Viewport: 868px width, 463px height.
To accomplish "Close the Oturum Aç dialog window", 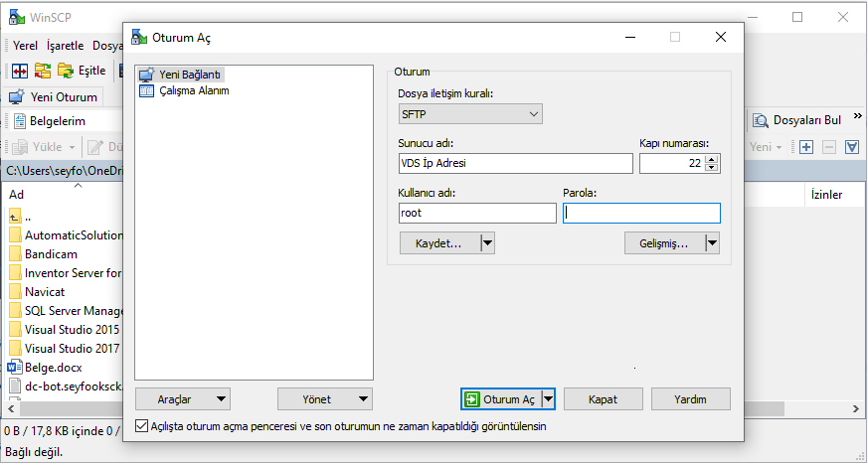I will [x=721, y=37].
